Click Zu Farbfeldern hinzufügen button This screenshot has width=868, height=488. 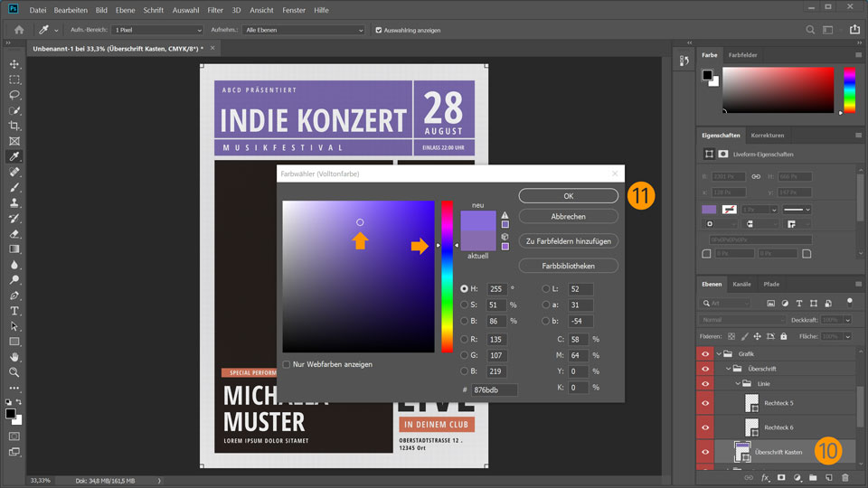[569, 241]
